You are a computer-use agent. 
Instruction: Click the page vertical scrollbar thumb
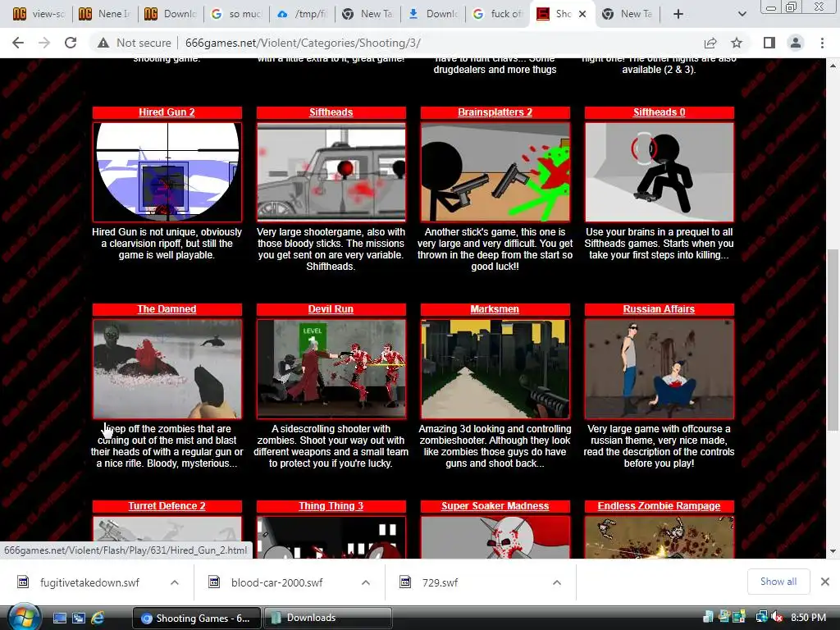[833, 340]
